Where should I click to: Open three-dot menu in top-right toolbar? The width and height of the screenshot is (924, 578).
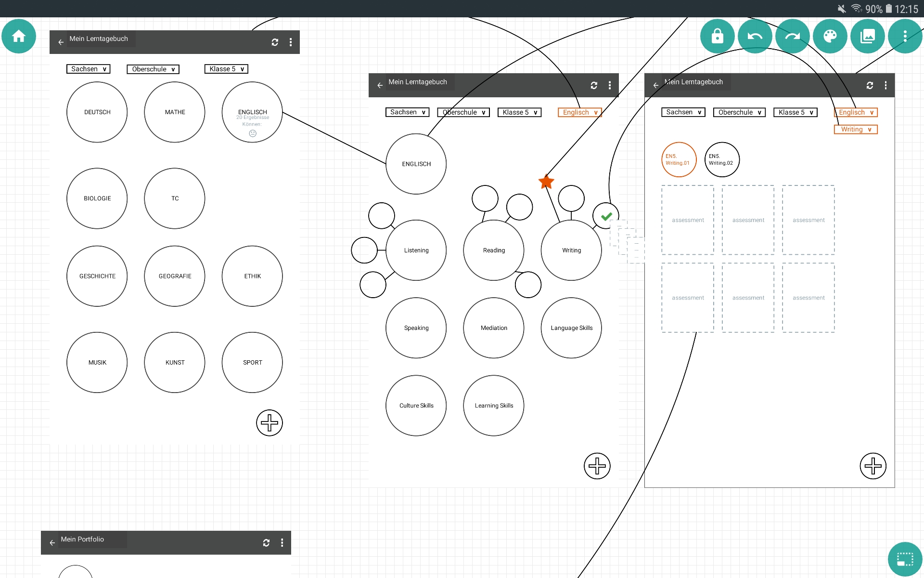tap(905, 36)
